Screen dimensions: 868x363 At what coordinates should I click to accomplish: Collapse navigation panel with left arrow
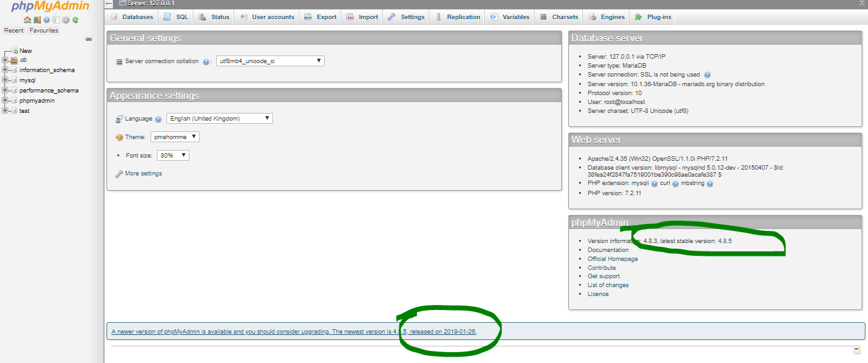[109, 4]
